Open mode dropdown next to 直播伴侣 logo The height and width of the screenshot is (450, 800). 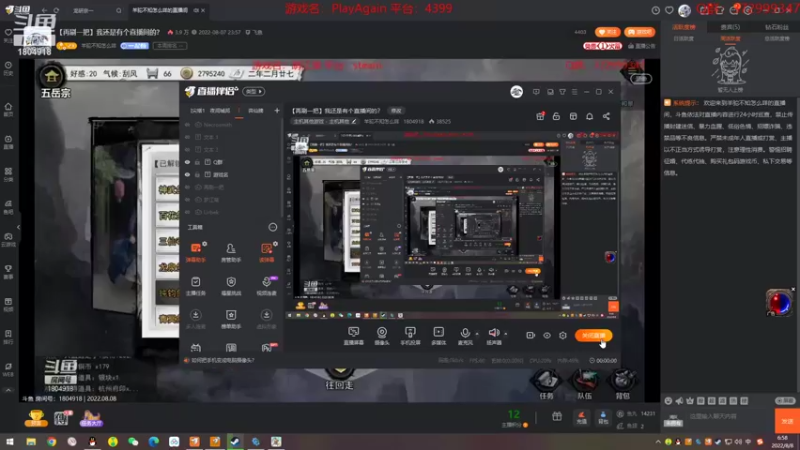(254, 92)
